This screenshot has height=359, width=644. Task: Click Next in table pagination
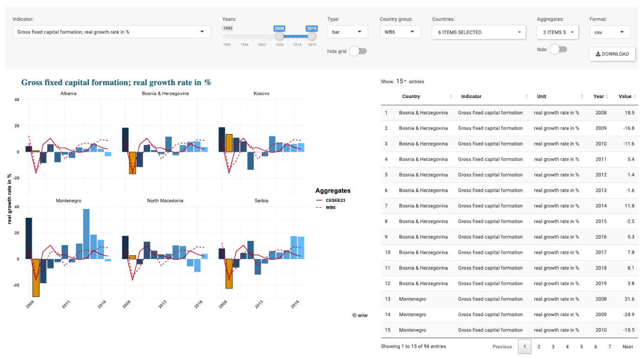(x=627, y=346)
